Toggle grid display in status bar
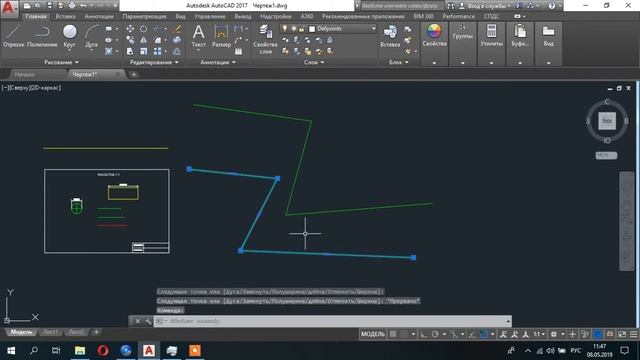 pyautogui.click(x=393, y=334)
